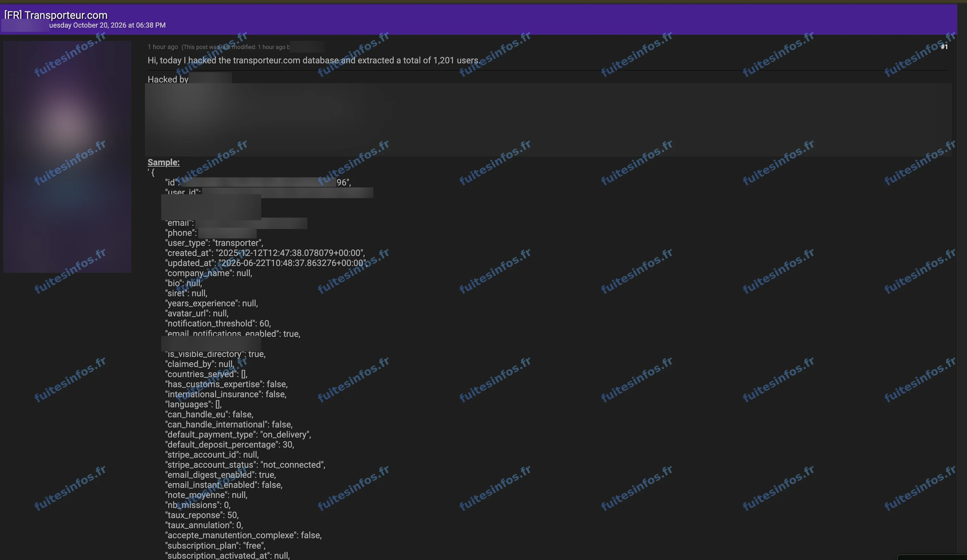Click the '"countries_served": []' line
The width and height of the screenshot is (967, 560).
[x=206, y=374]
